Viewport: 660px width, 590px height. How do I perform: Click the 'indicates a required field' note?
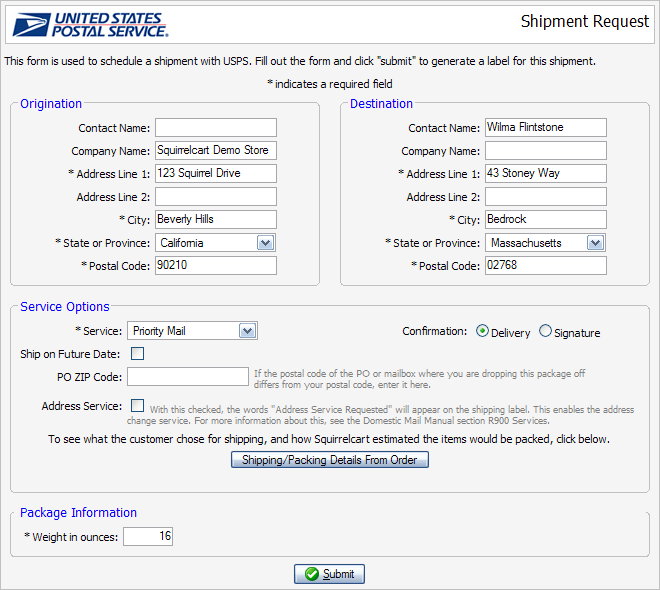[330, 84]
